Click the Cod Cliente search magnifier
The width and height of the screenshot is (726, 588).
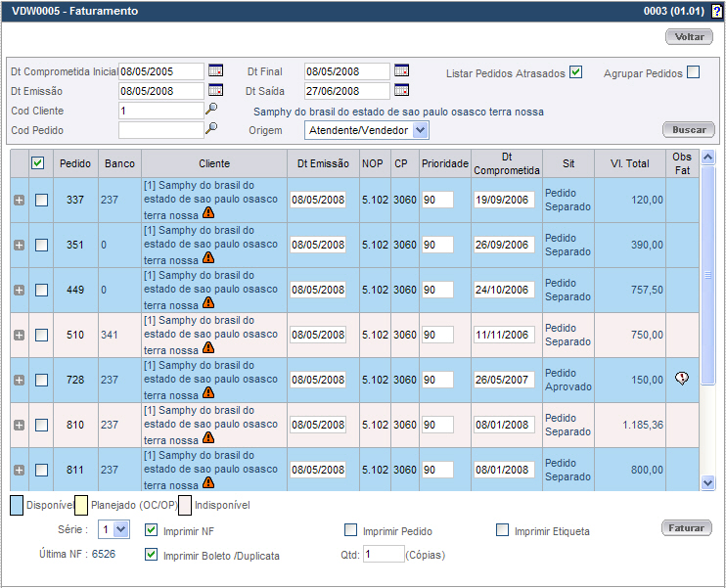click(211, 111)
